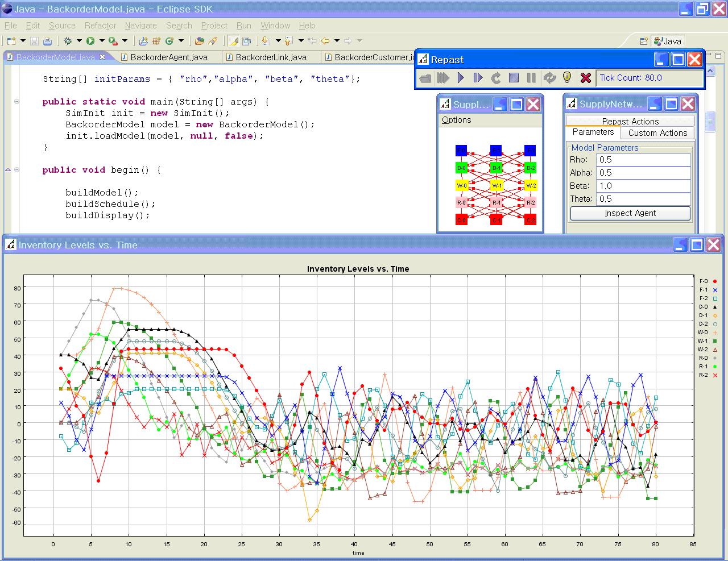Close the BackorderModel.java tab

(102, 57)
